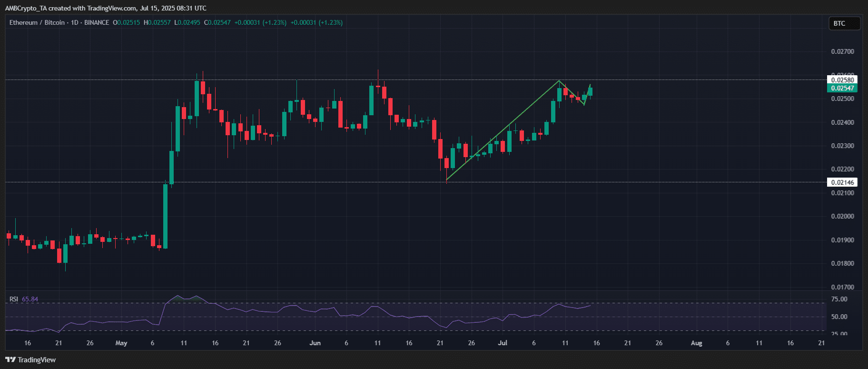This screenshot has height=369, width=868.
Task: Click the BINANCE exchange label
Action: tap(97, 22)
